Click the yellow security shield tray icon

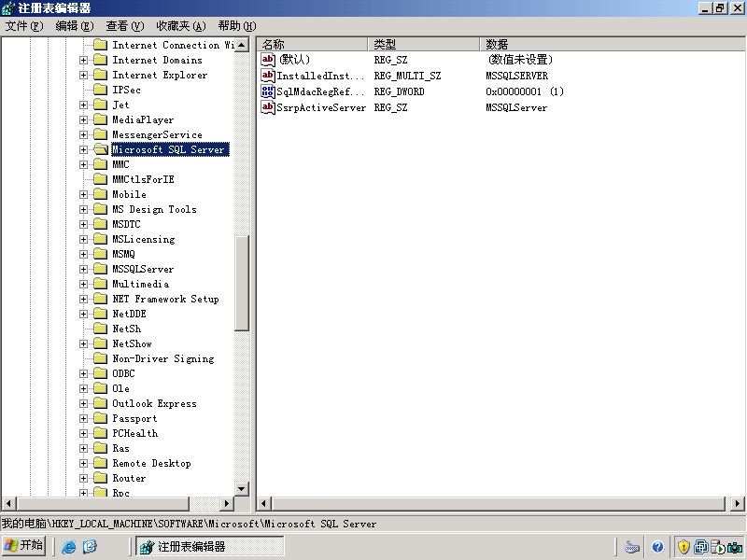point(684,547)
